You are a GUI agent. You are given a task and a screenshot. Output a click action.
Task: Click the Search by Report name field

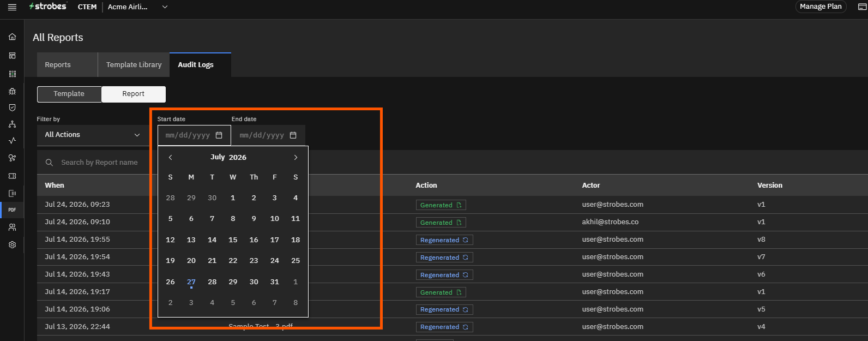click(x=99, y=163)
